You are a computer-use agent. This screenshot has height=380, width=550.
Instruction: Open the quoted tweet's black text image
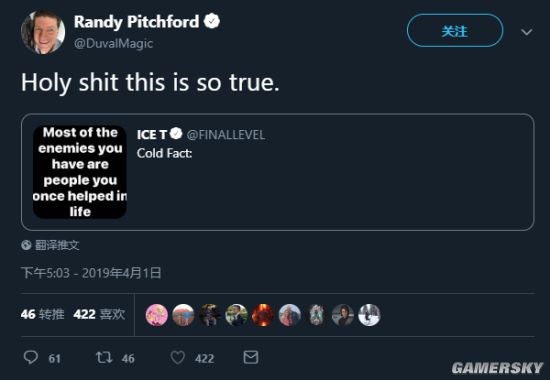pyautogui.click(x=80, y=172)
